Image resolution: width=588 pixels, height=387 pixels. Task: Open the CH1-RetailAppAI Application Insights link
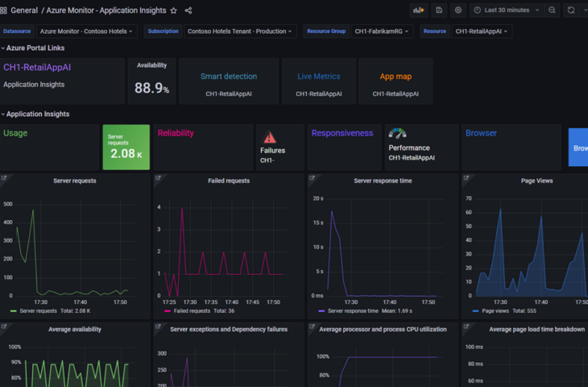point(37,67)
